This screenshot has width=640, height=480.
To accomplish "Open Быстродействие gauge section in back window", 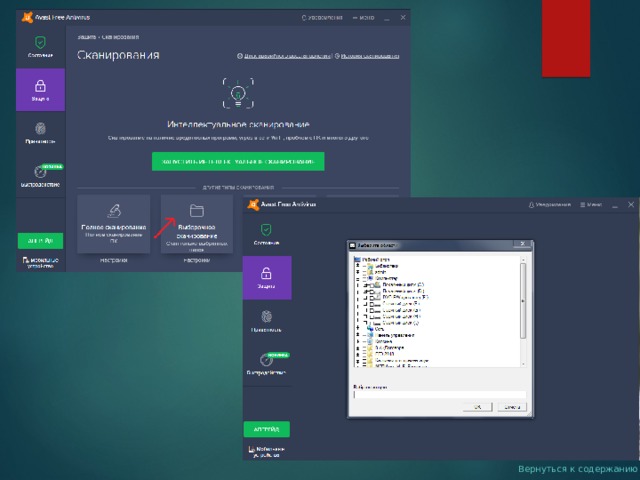I will click(40, 176).
